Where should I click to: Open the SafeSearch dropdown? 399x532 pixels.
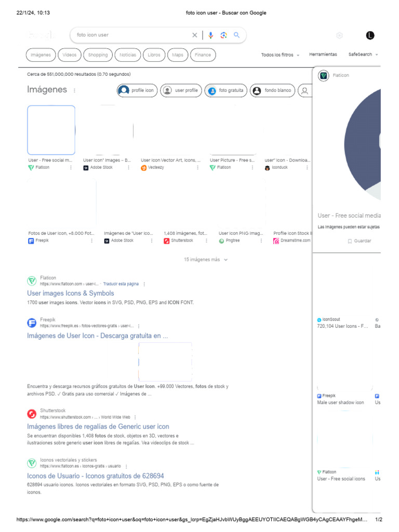363,54
